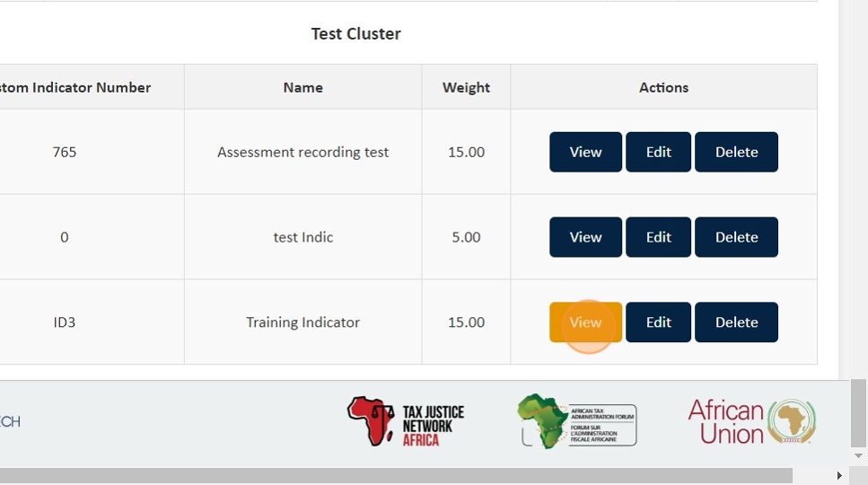Screen dimensions: 868x485
Task: View the test Indic row
Action: pyautogui.click(x=585, y=237)
